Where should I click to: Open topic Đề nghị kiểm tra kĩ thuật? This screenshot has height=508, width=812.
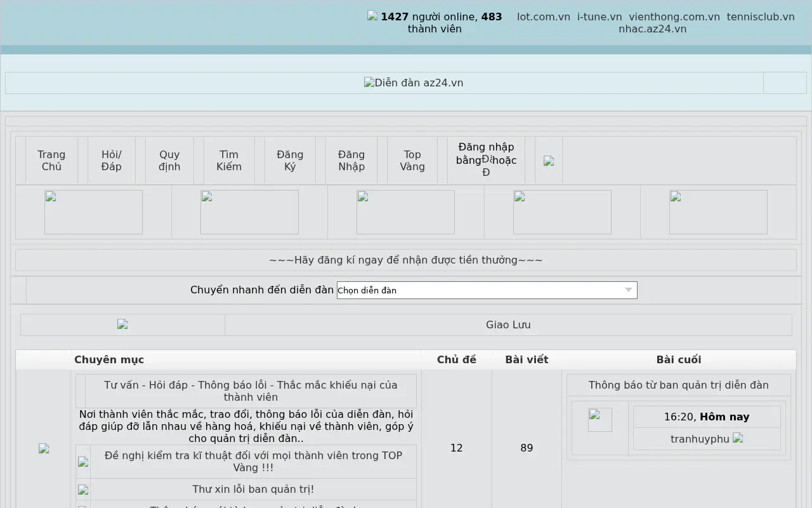coord(253,462)
